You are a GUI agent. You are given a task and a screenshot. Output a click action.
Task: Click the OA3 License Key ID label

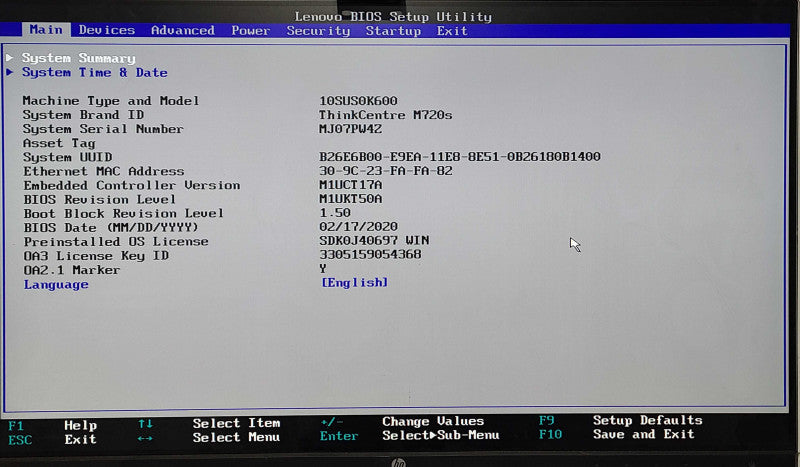point(96,256)
